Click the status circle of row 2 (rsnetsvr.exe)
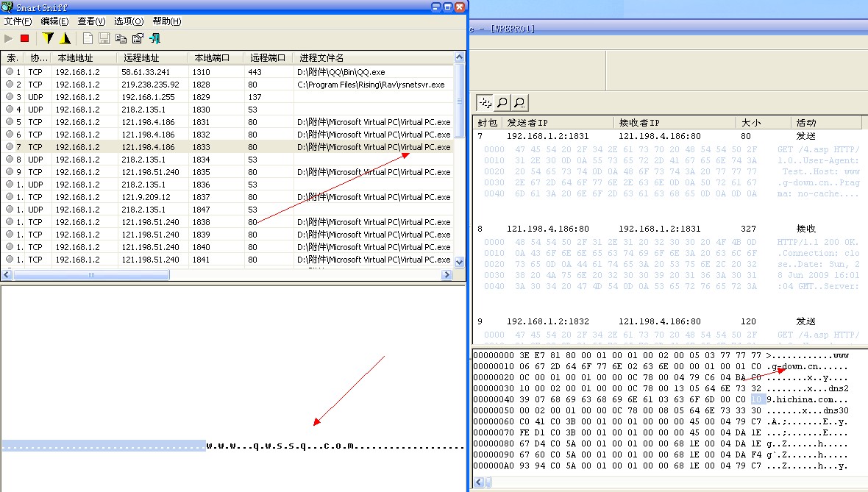Screen dimensions: 868x492 10,84
